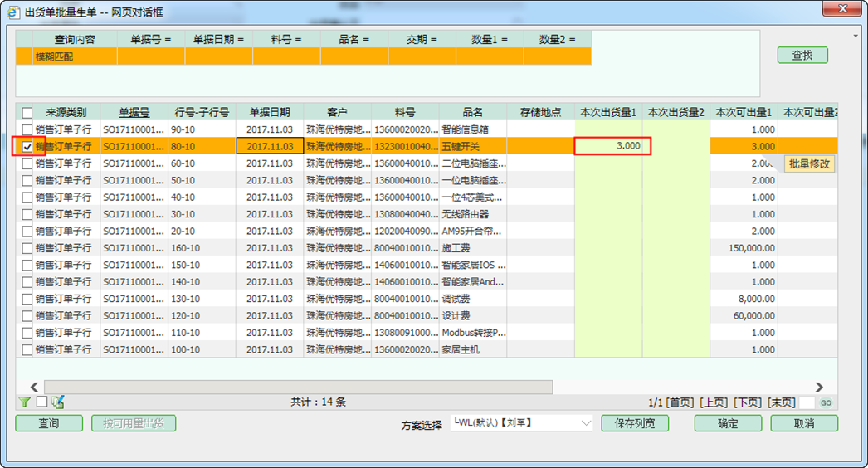Click the IE page icon in the title bar
Viewport: 868px width, 468px height.
pyautogui.click(x=12, y=11)
